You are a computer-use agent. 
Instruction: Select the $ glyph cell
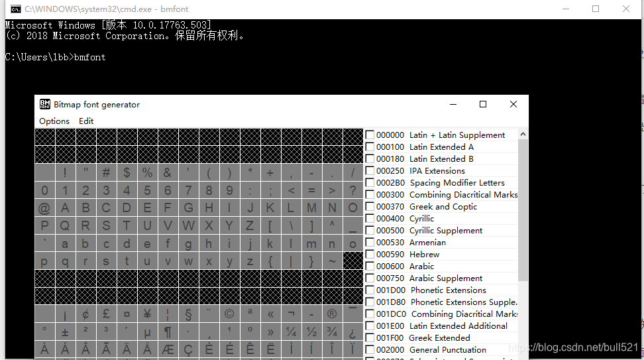(x=127, y=172)
